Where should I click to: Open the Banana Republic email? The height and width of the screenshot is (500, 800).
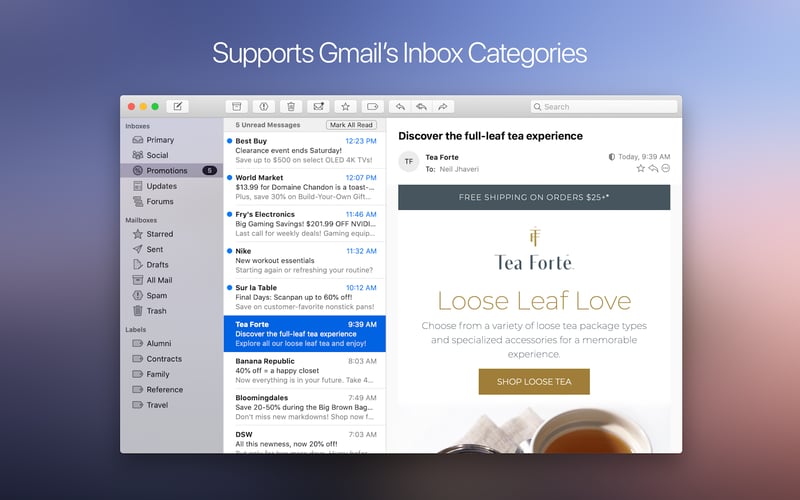click(305, 371)
